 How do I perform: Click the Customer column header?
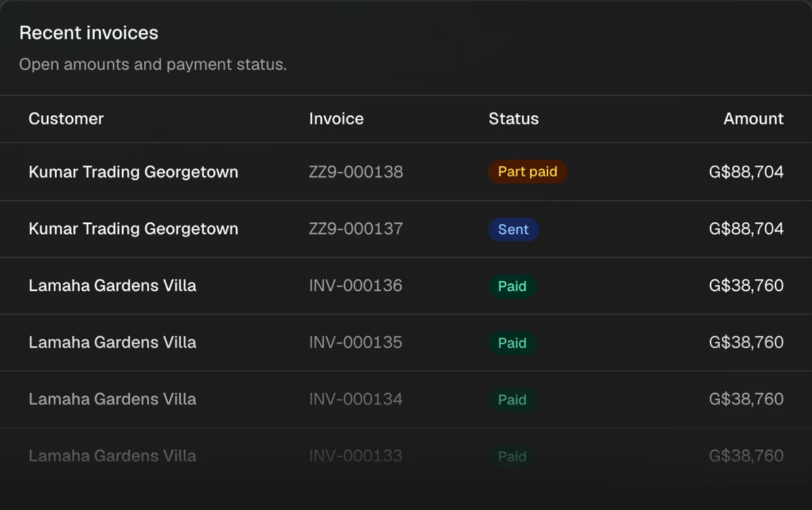coord(66,119)
